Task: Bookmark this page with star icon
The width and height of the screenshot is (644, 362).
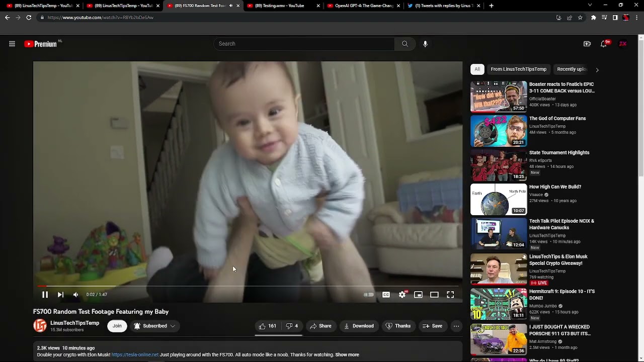Action: 580,17
